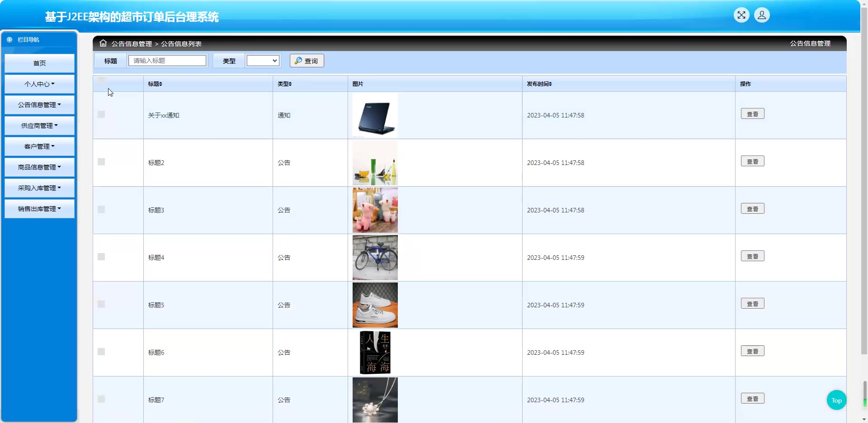Click 公告信息管理 in the breadcrumb
Screen dimensions: 868x423
132,44
